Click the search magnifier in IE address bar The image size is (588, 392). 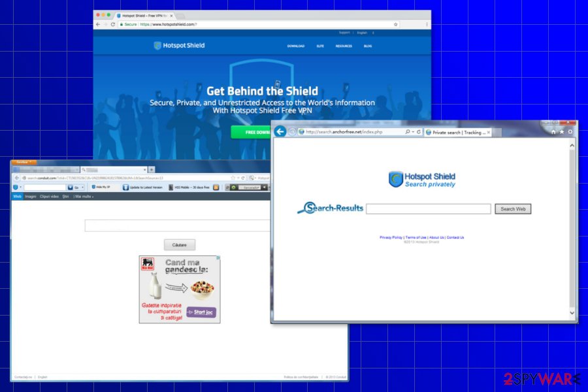pyautogui.click(x=407, y=132)
